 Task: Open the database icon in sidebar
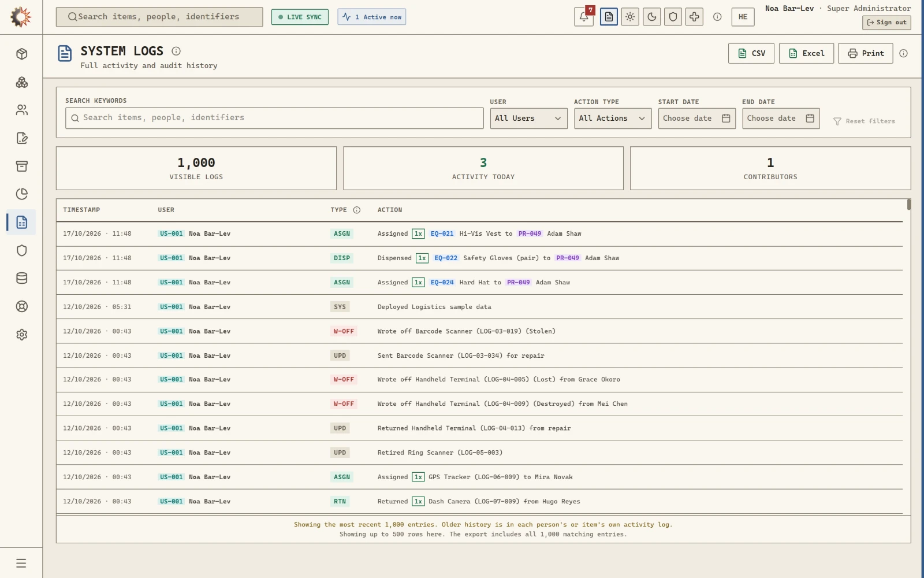(22, 278)
